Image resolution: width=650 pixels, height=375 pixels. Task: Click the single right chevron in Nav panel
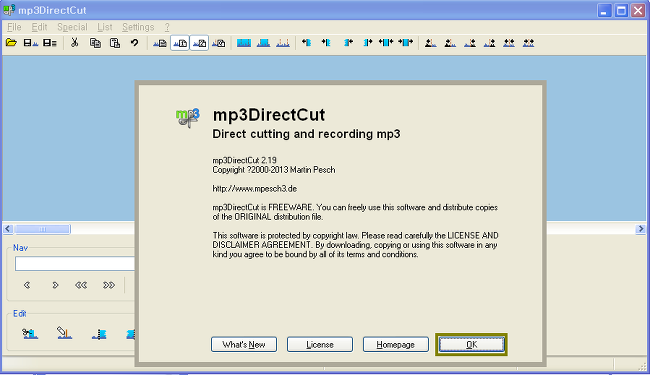pyautogui.click(x=55, y=285)
